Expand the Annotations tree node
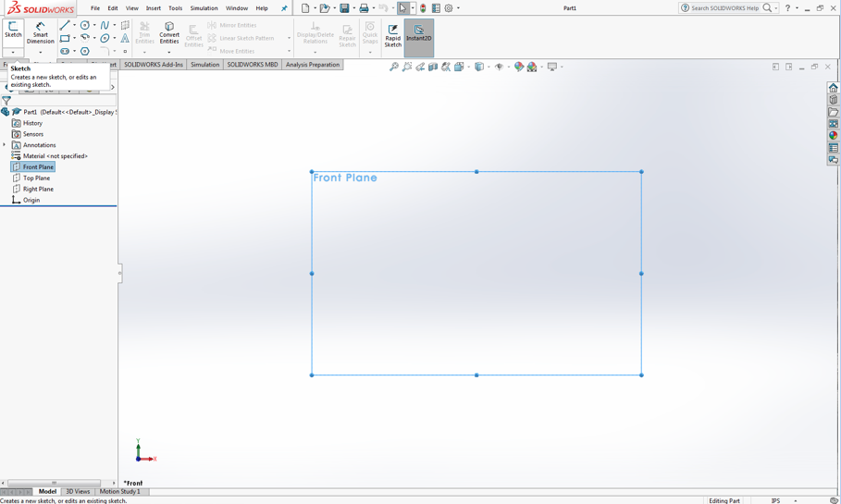This screenshot has width=841, height=504. (x=5, y=145)
